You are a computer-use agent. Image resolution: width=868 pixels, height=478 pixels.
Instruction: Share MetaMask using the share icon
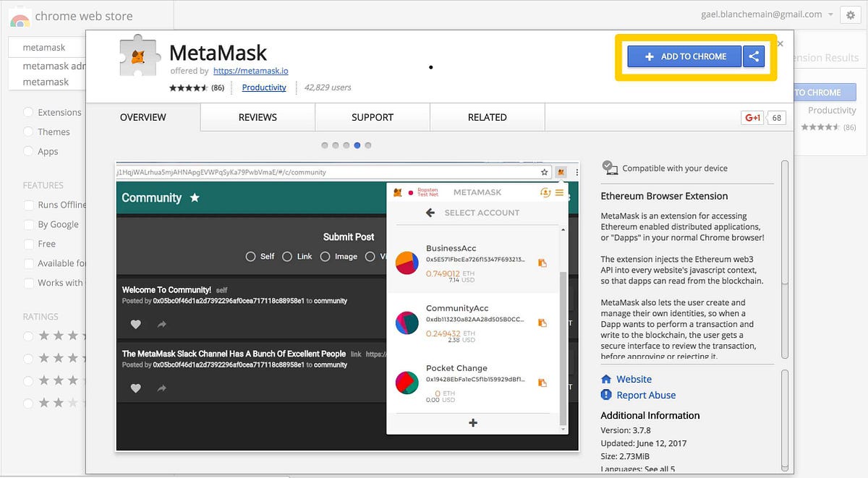(754, 56)
